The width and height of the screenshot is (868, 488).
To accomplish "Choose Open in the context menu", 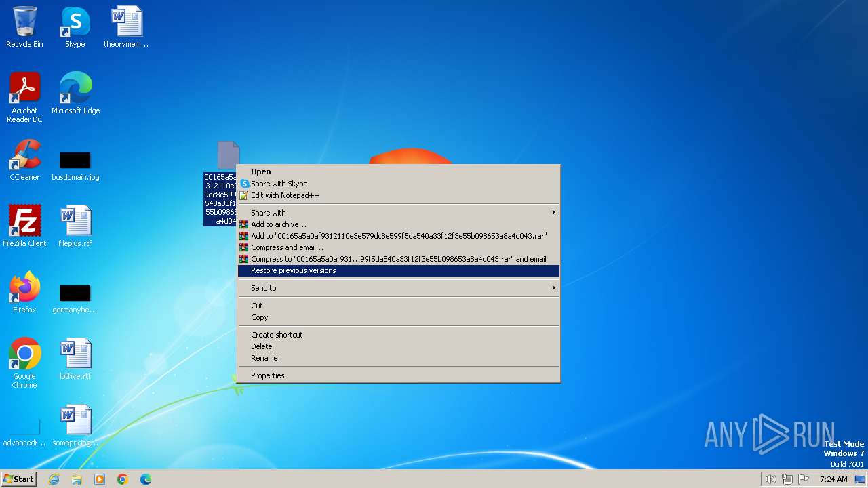I will (x=399, y=172).
